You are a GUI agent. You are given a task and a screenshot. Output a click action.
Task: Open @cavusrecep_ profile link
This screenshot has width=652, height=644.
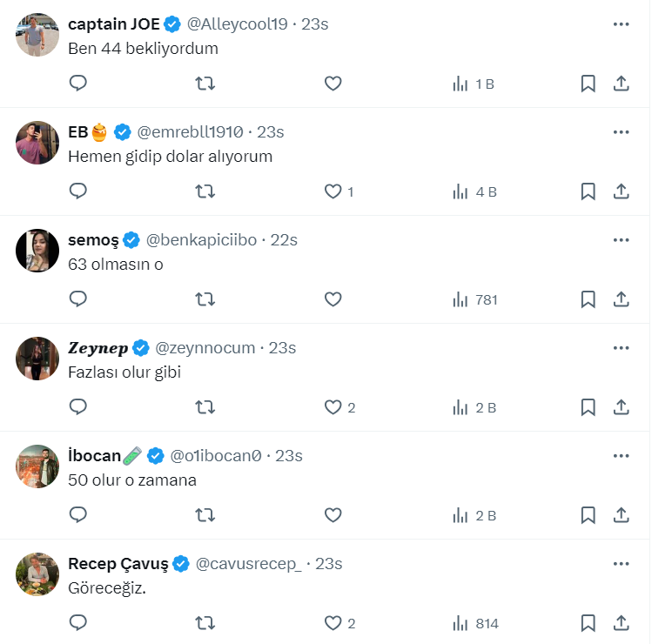point(248,564)
